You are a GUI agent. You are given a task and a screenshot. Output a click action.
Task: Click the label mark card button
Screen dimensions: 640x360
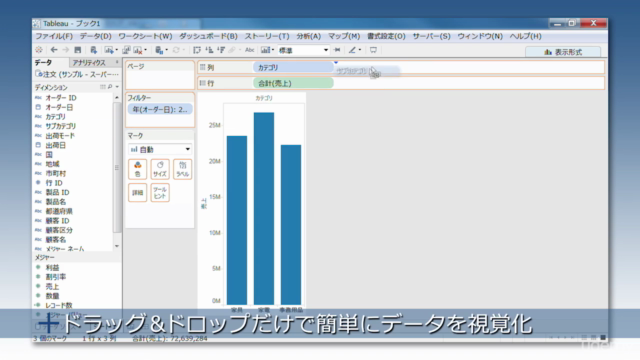tap(182, 169)
